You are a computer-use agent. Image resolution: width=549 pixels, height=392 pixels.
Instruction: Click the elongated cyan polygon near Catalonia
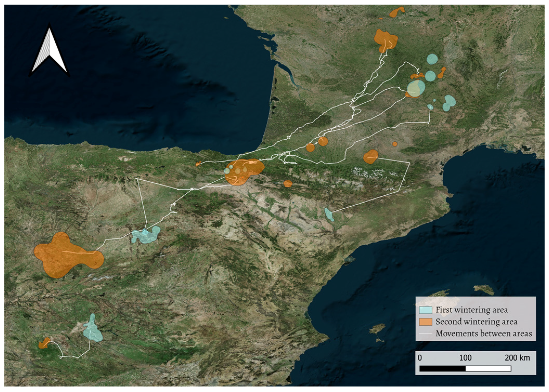tap(329, 215)
